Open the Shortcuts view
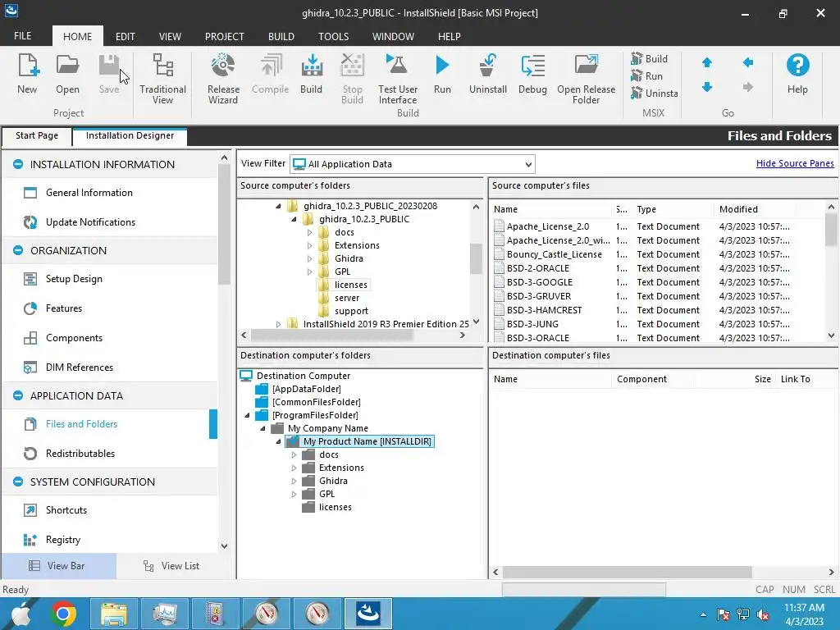The height and width of the screenshot is (630, 840). pyautogui.click(x=66, y=510)
